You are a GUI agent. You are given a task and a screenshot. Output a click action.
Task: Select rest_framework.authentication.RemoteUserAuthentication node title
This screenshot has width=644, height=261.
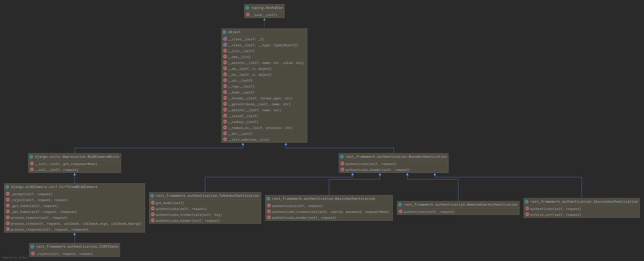pyautogui.click(x=460, y=205)
